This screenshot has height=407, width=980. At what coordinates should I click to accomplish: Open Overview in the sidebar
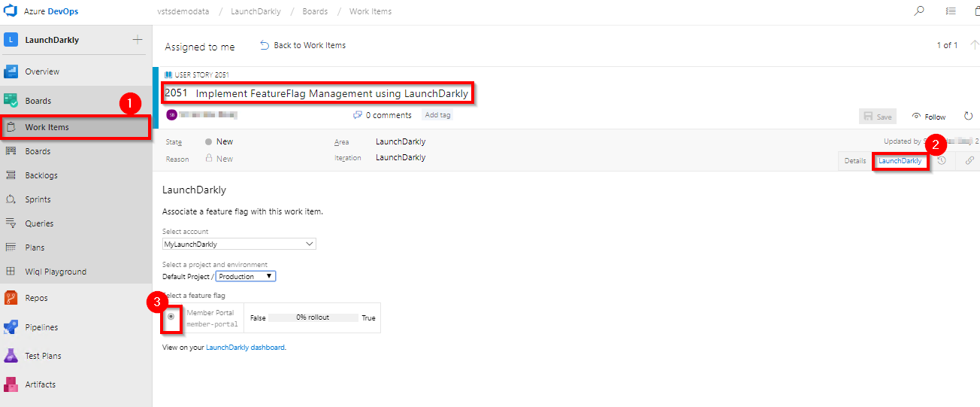(42, 71)
